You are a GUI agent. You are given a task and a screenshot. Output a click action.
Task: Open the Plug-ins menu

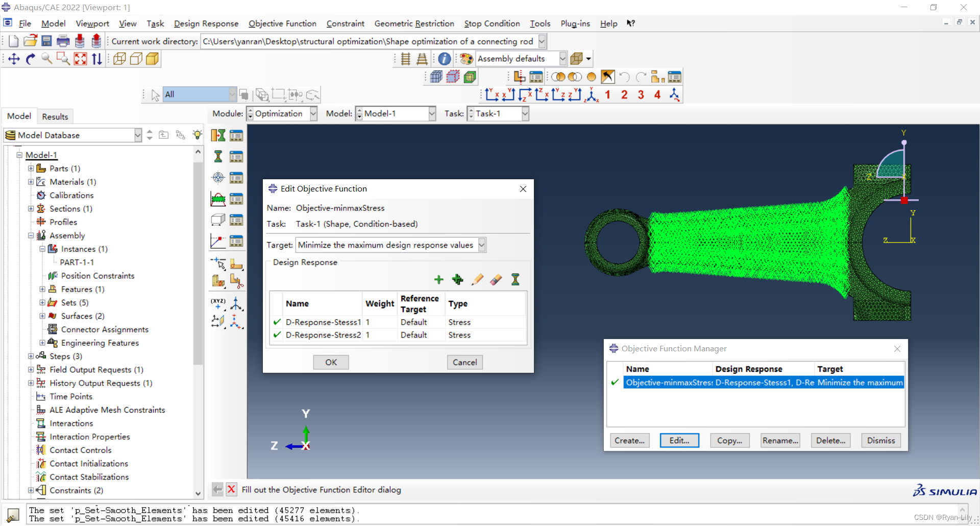[x=575, y=23]
